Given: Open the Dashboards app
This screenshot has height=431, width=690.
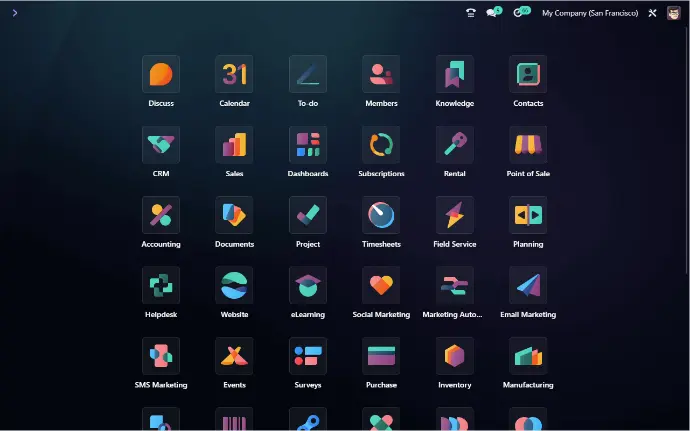Looking at the screenshot, I should coord(308,144).
